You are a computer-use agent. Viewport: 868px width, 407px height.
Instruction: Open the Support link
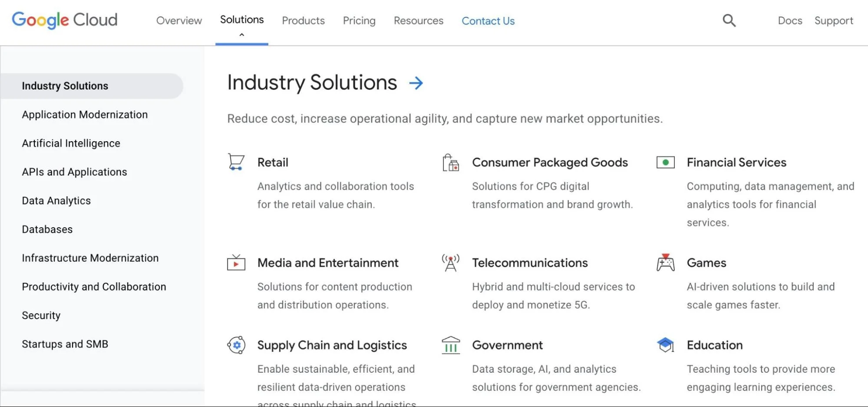coord(834,20)
